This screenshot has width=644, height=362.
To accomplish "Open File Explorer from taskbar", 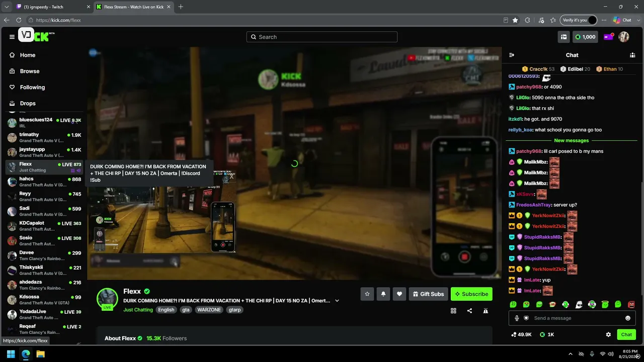I will [40, 354].
